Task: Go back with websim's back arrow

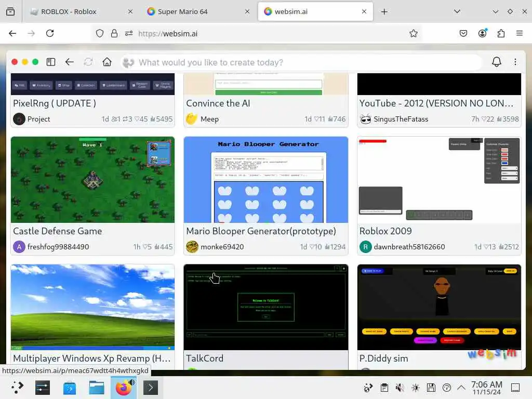Action: point(70,62)
